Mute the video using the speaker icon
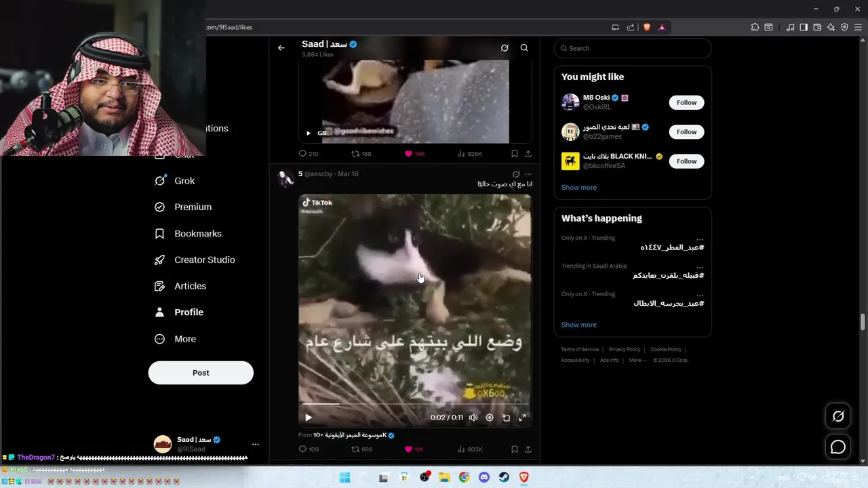The image size is (868, 488). tap(473, 418)
